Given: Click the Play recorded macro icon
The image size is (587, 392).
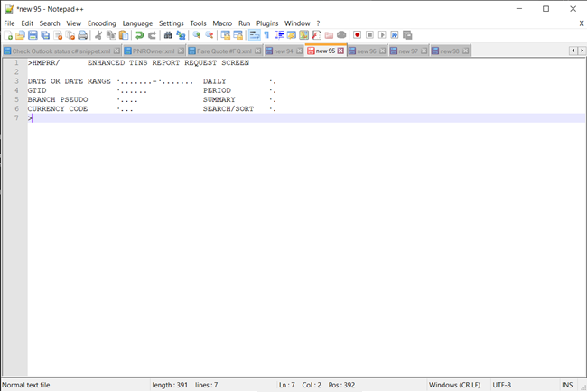Looking at the screenshot, I should pyautogui.click(x=382, y=35).
